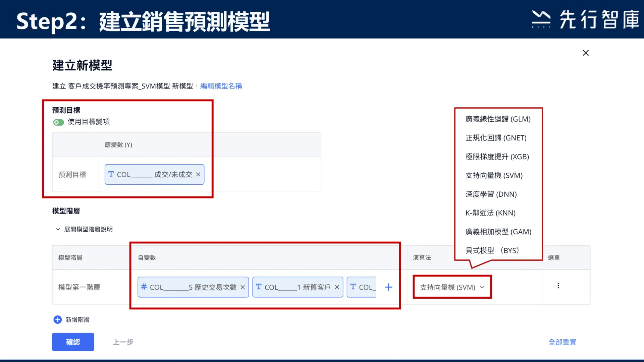The image size is (644, 362).
Task: Click the 演算法 column header
Action: [422, 257]
